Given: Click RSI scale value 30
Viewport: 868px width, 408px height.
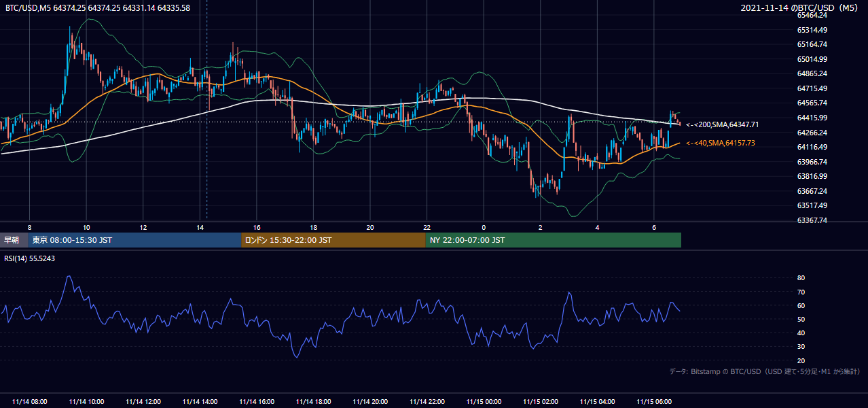Looking at the screenshot, I should pos(801,346).
